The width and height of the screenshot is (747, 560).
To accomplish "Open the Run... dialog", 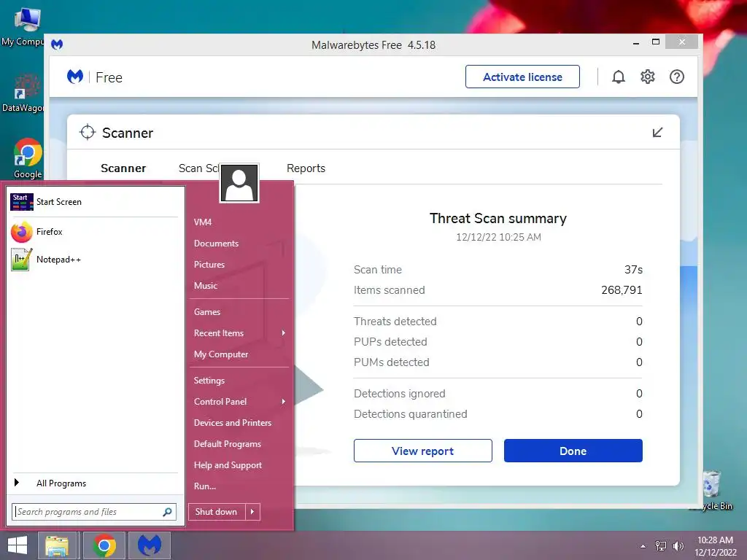I will 205,486.
